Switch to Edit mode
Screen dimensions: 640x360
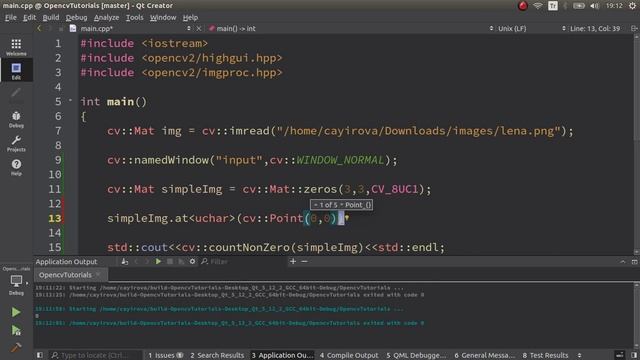[x=16, y=71]
